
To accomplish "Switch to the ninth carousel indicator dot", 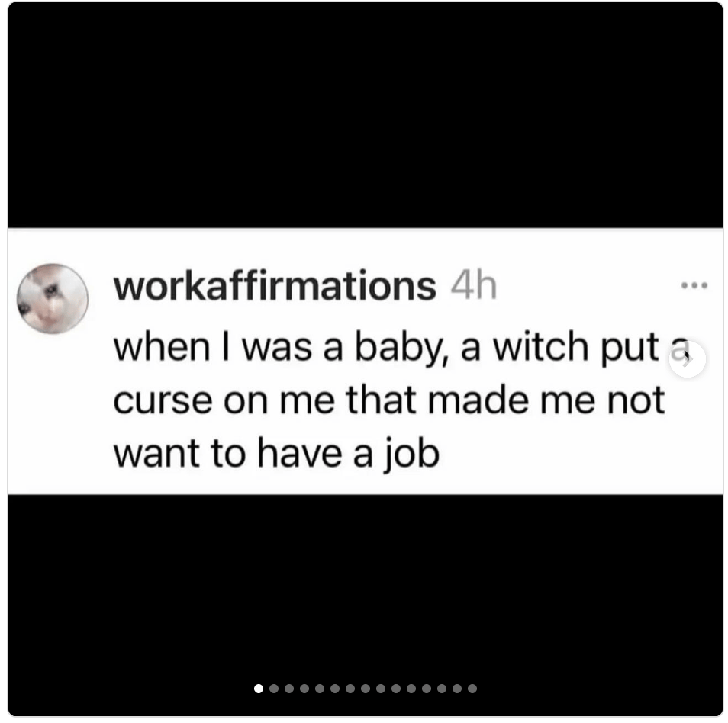I will click(381, 689).
